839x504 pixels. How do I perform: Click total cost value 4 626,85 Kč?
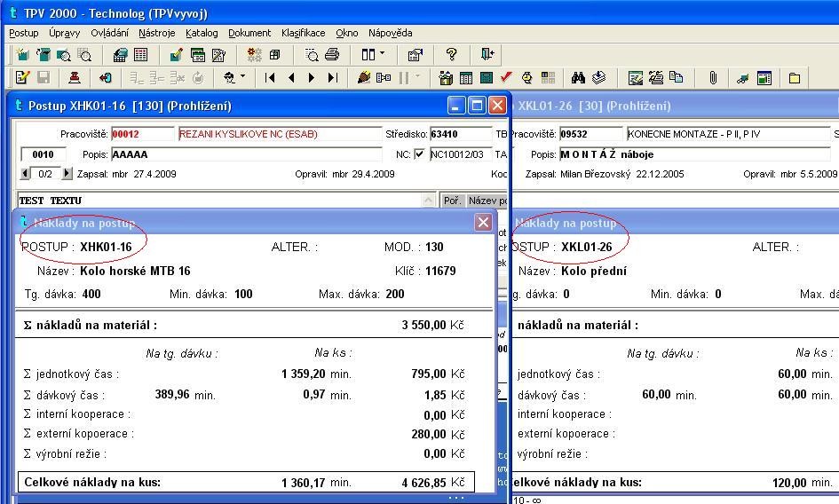[433, 483]
